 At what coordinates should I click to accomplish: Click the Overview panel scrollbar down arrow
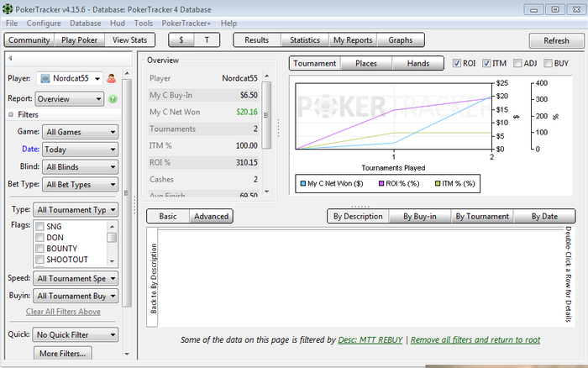pos(266,192)
